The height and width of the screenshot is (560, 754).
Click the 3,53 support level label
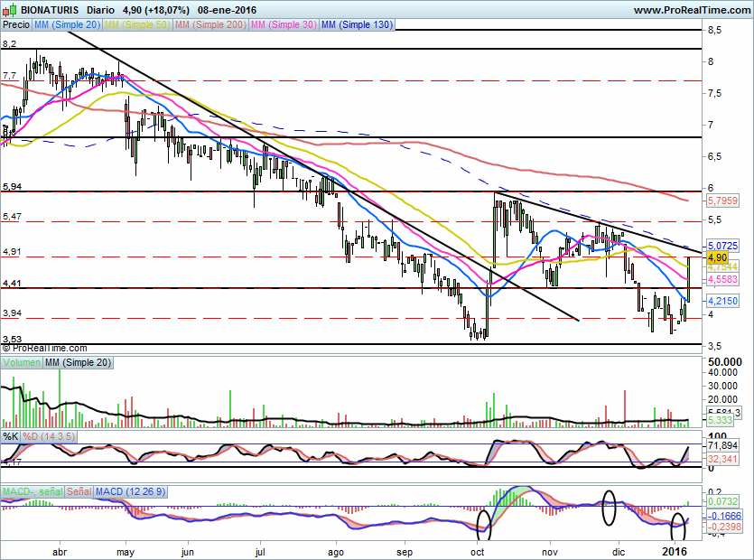coord(12,340)
